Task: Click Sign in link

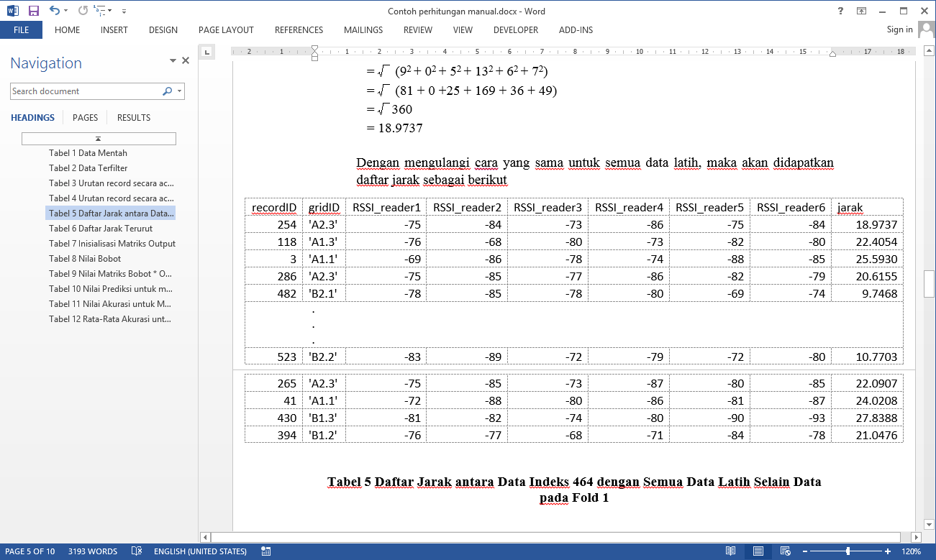Action: [x=899, y=29]
